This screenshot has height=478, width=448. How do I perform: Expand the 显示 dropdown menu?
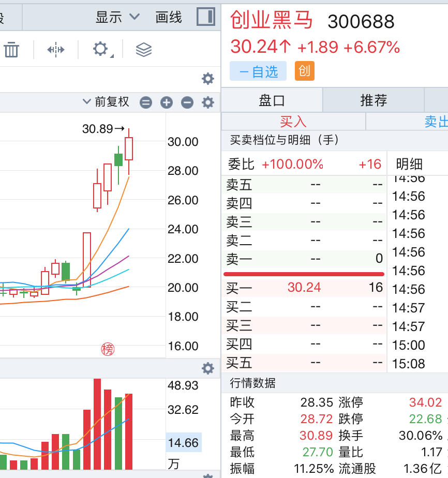[117, 17]
